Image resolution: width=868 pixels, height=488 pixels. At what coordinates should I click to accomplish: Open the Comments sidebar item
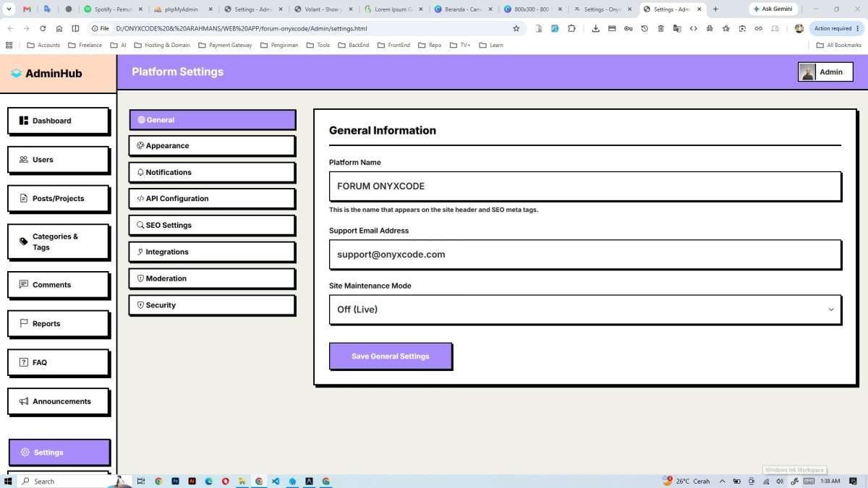pyautogui.click(x=58, y=285)
